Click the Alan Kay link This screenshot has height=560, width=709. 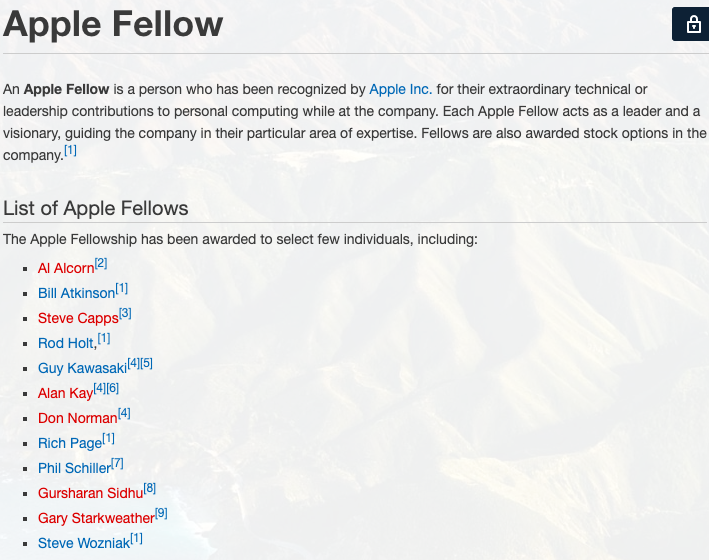65,393
